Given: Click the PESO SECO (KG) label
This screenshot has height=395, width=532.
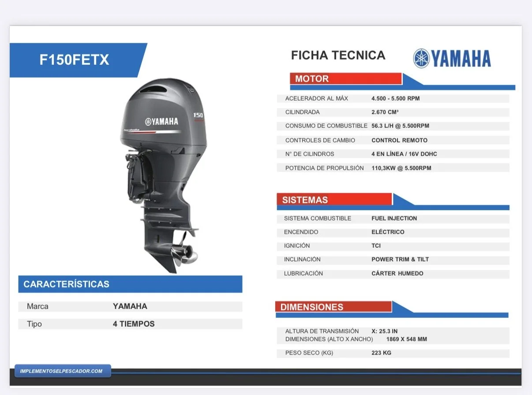Looking at the screenshot, I should pyautogui.click(x=309, y=353).
